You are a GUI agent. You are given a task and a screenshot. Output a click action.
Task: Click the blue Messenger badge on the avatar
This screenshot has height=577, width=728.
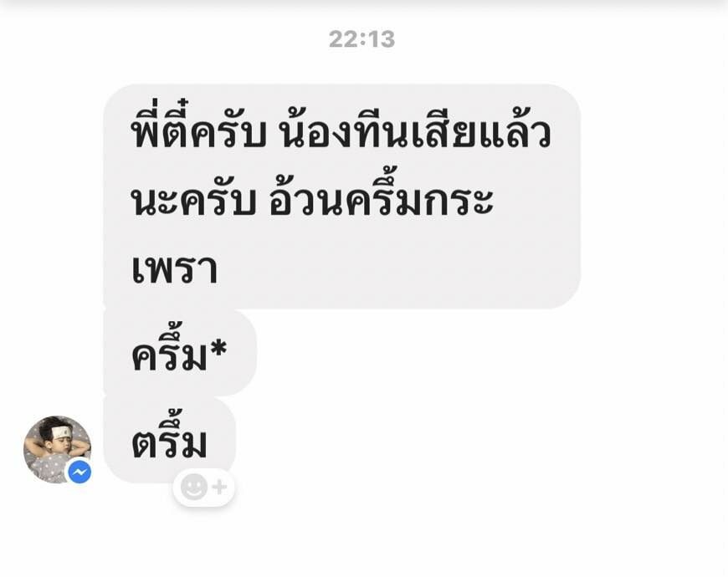pyautogui.click(x=79, y=472)
